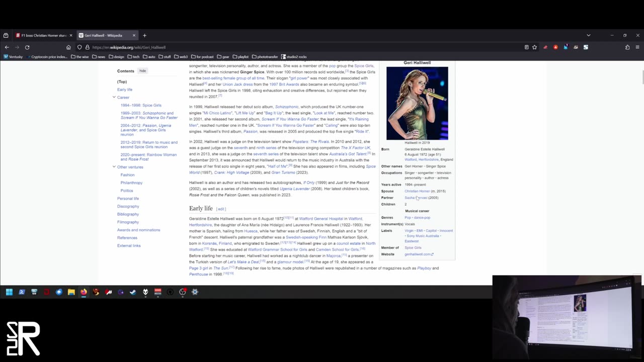Open Filmography contents link
The width and height of the screenshot is (644, 362).
(128, 222)
